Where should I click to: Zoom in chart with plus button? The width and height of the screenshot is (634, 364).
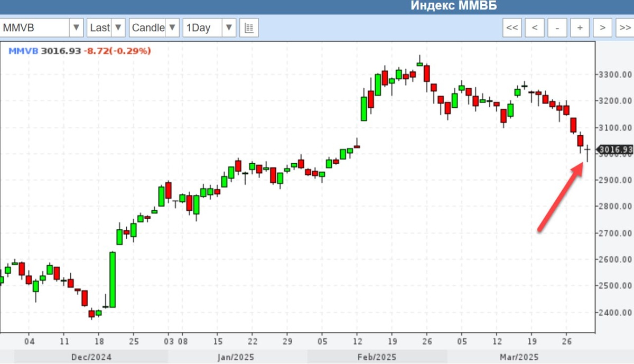pyautogui.click(x=580, y=27)
